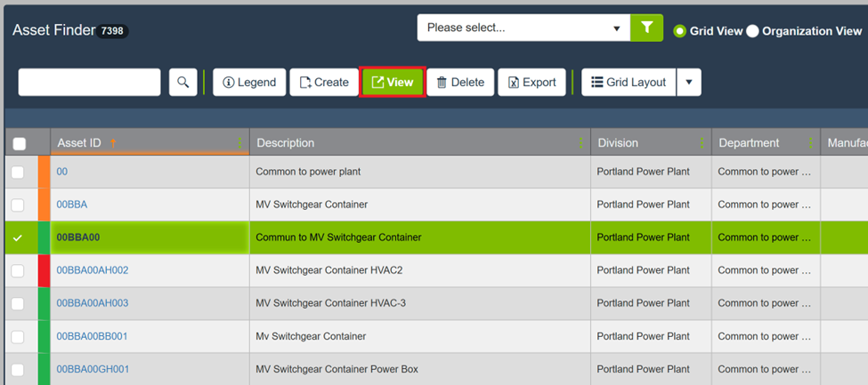Check the box for asset 00BBA
The width and height of the screenshot is (868, 385).
(18, 205)
